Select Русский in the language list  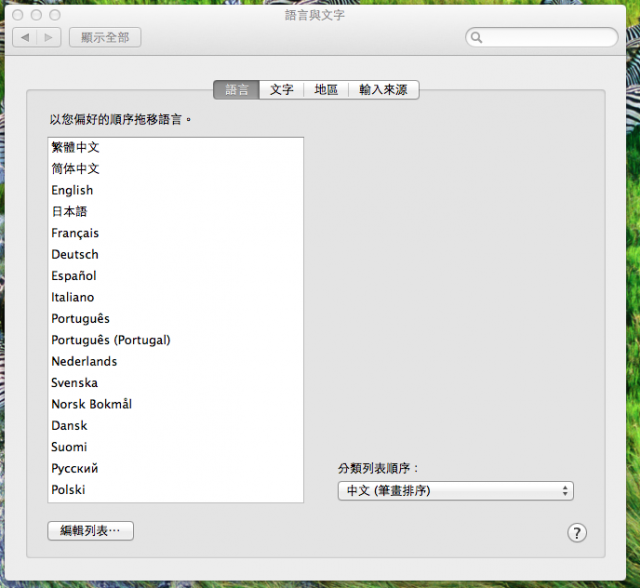click(176, 468)
